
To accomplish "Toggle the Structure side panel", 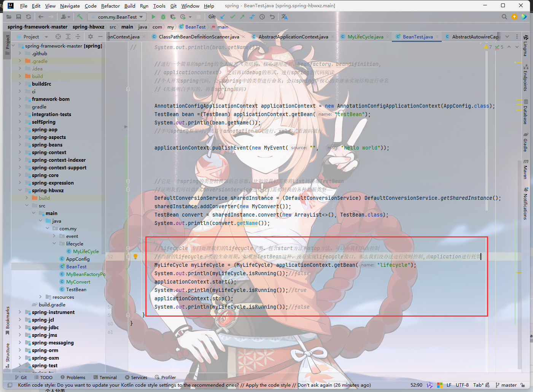I will coord(7,355).
